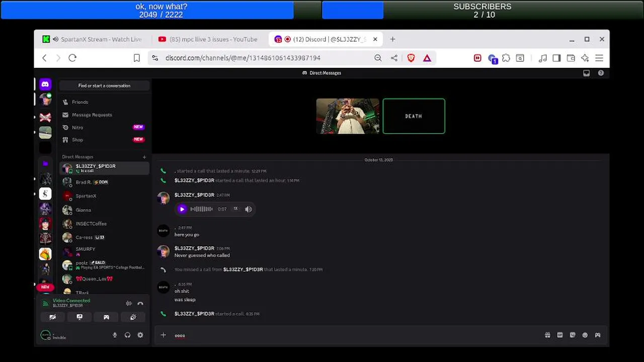Open Brave Shields lion icon
The image size is (644, 362).
pyautogui.click(x=411, y=58)
